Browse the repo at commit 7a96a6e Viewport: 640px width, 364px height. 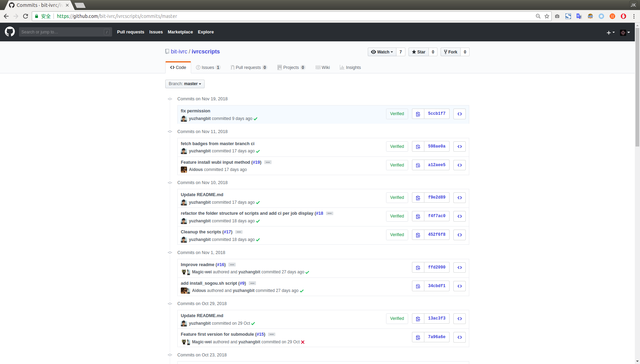(x=459, y=337)
